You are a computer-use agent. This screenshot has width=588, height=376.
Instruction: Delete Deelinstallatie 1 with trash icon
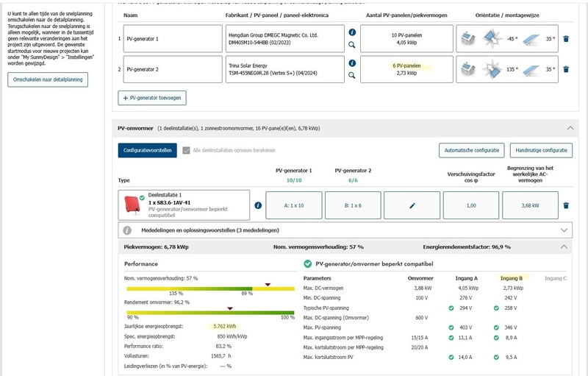click(x=566, y=205)
